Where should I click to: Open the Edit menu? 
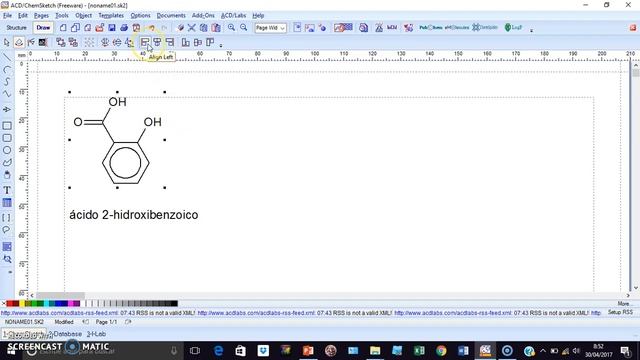point(23,16)
